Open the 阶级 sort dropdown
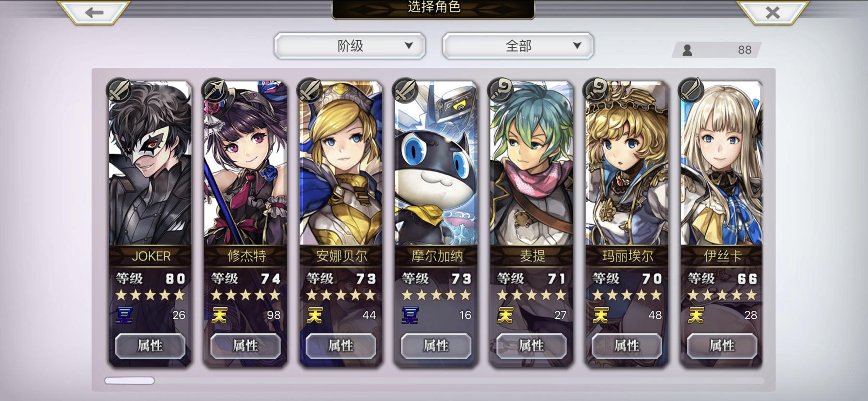The width and height of the screenshot is (868, 401). [x=350, y=46]
